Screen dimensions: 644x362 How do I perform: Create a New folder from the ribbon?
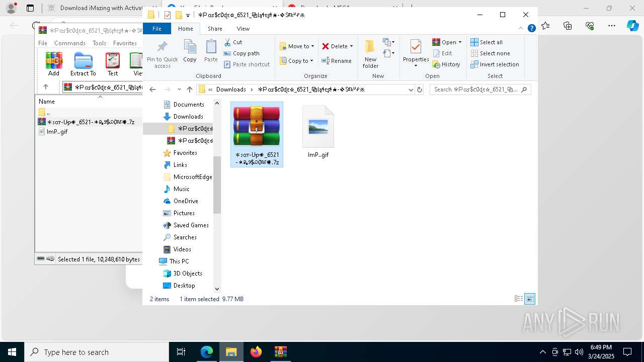(370, 54)
